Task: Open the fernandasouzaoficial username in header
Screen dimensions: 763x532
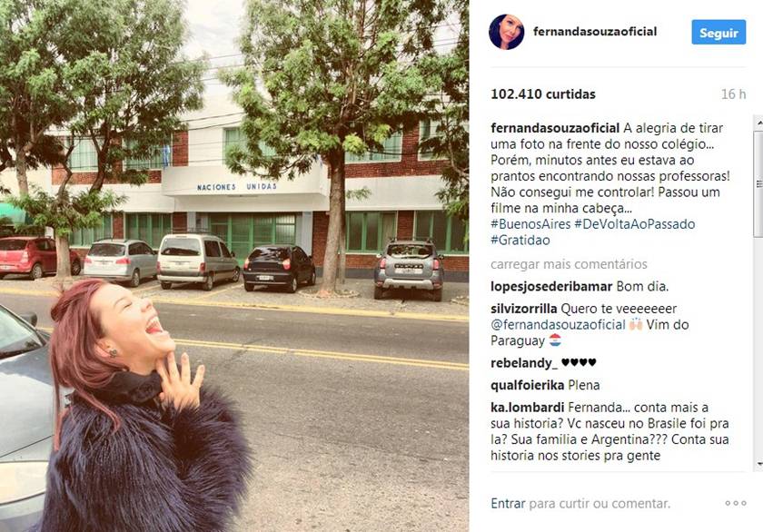Action: pos(595,32)
